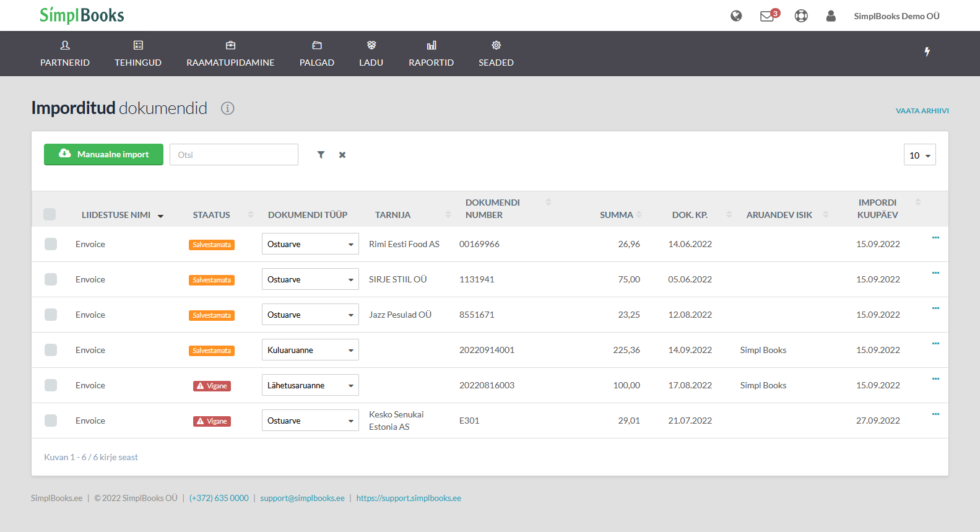This screenshot has height=532, width=980.
Task: Open the Tehingud menu
Action: [138, 54]
